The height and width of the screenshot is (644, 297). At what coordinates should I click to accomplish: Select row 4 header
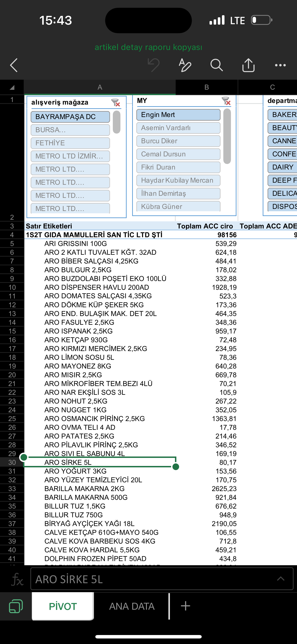[x=12, y=235]
